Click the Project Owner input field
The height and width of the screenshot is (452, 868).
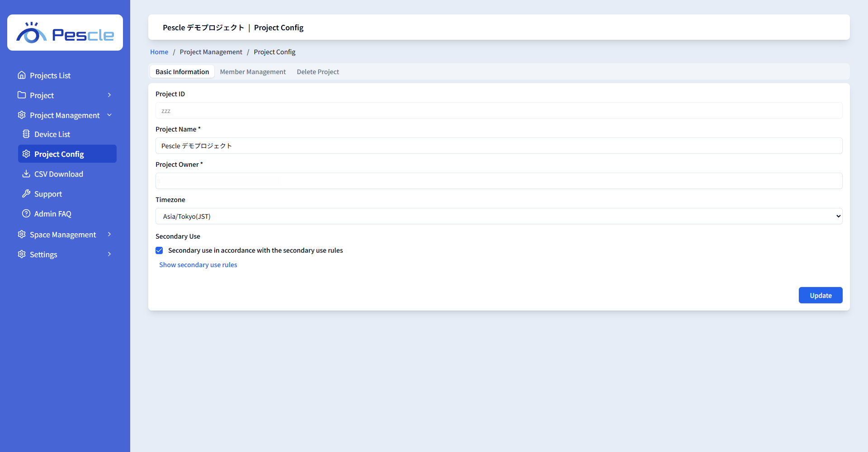[499, 181]
